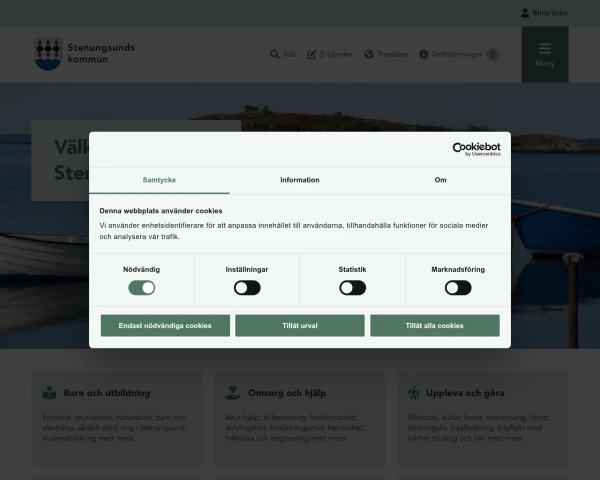Image resolution: width=600 pixels, height=480 pixels.
Task: Open the E-tjänster link text
Action: pos(336,54)
